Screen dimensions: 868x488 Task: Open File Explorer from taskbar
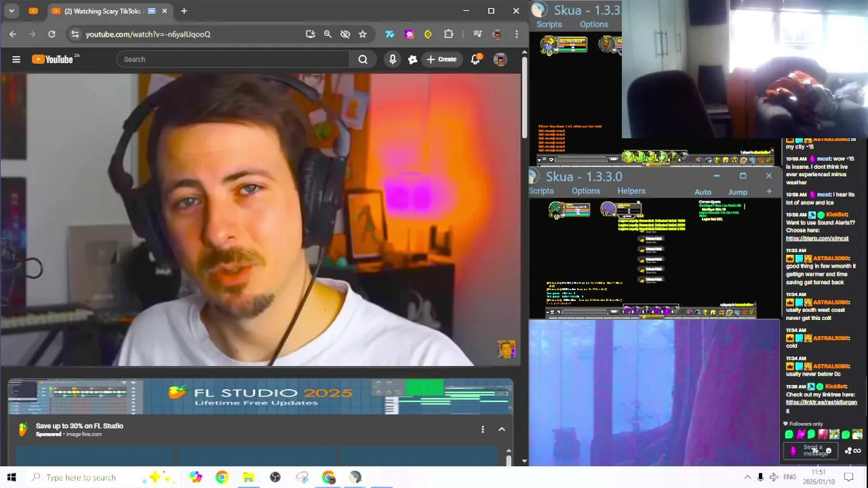click(248, 477)
